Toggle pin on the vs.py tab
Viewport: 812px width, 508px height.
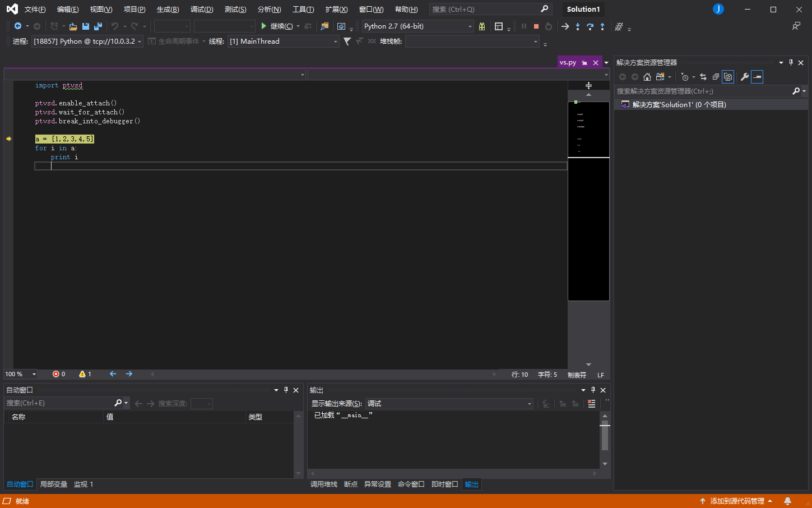(x=584, y=63)
